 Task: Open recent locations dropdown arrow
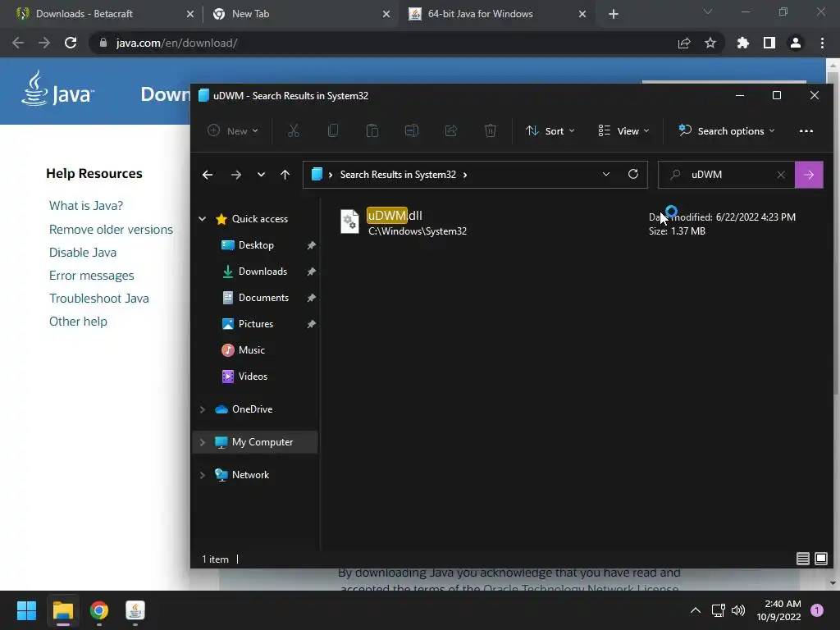(261, 175)
